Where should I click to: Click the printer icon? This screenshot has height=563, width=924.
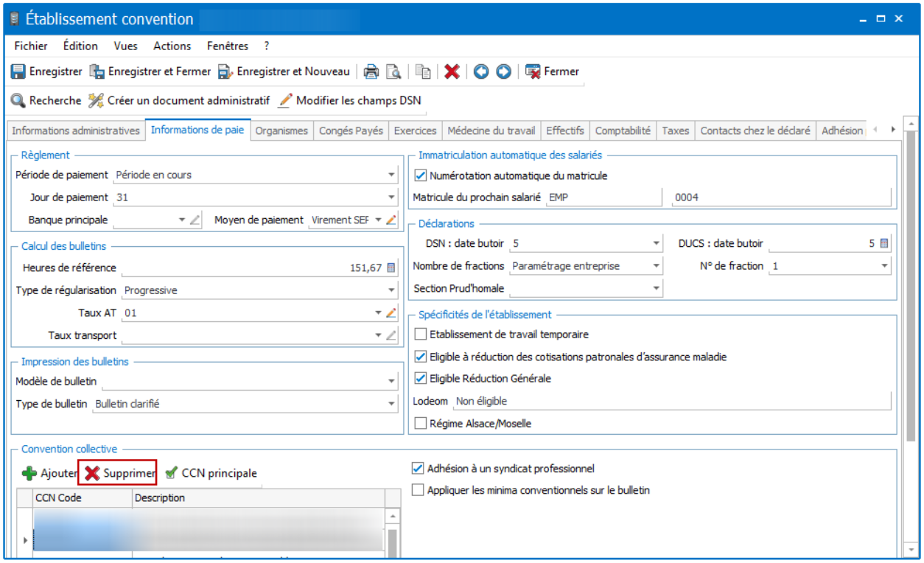pos(372,71)
